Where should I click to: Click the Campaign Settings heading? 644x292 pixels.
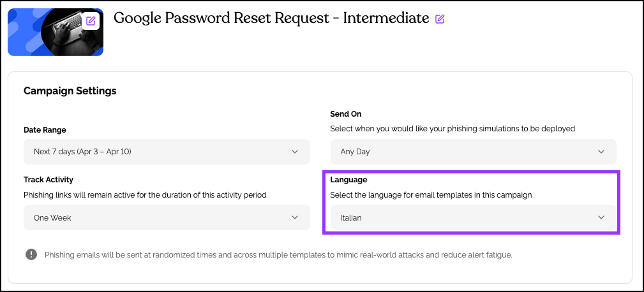click(x=70, y=91)
